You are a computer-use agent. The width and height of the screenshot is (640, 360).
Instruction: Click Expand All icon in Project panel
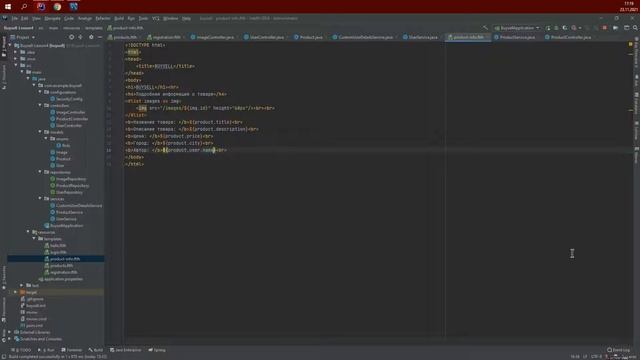(x=80, y=37)
